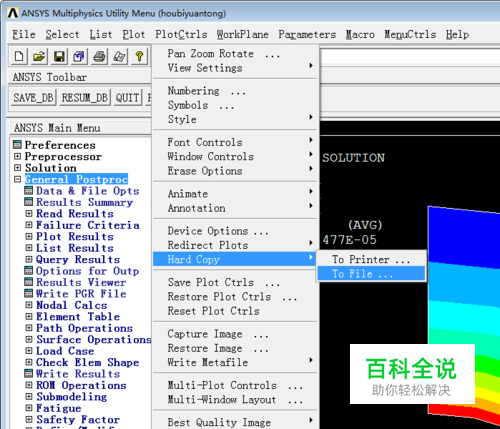
Task: Open the Select menu
Action: (x=62, y=34)
